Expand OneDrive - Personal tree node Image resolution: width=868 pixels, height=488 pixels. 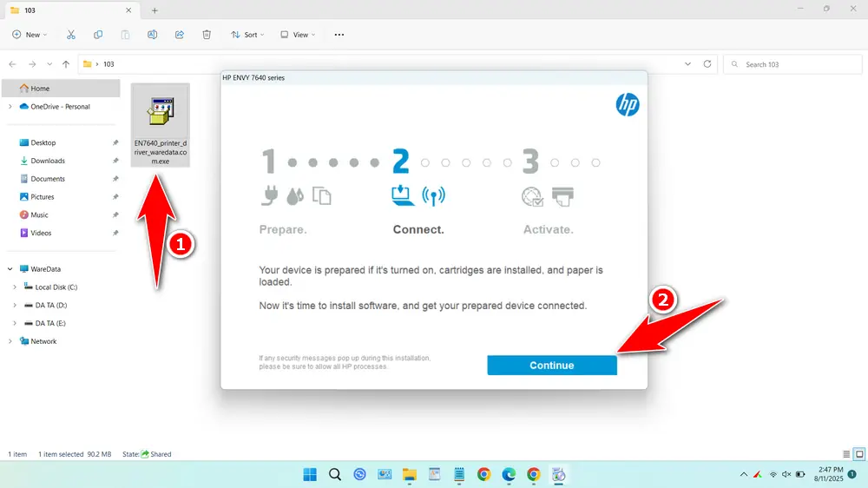point(10,106)
